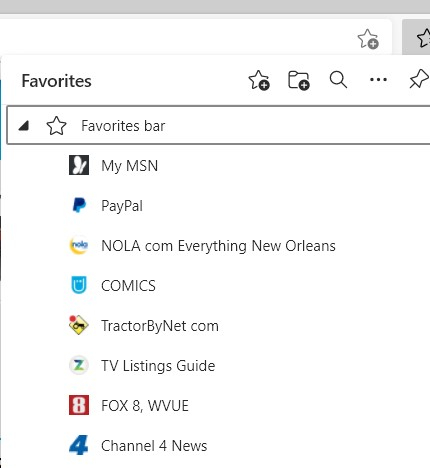Open the COMICS favorite
This screenshot has width=430, height=468.
coord(128,286)
